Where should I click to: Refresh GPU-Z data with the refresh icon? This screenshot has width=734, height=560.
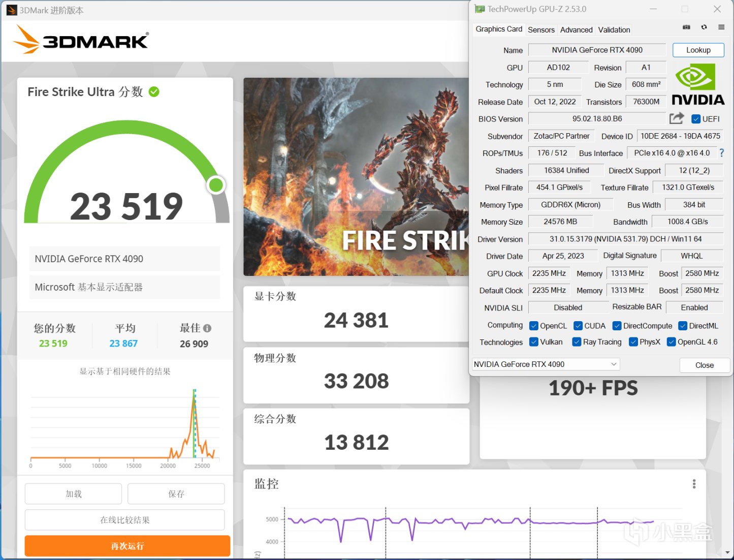[x=704, y=27]
